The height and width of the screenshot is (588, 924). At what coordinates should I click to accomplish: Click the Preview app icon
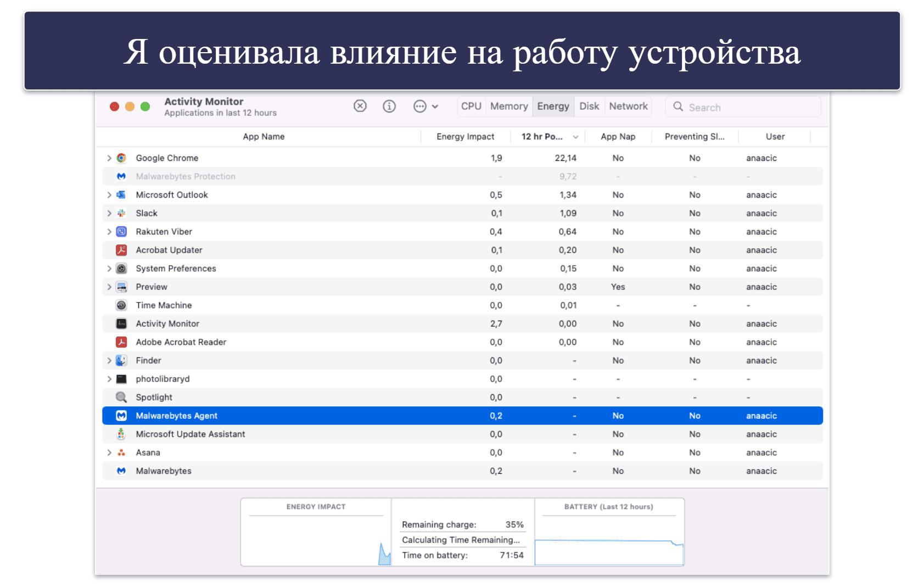tap(121, 287)
